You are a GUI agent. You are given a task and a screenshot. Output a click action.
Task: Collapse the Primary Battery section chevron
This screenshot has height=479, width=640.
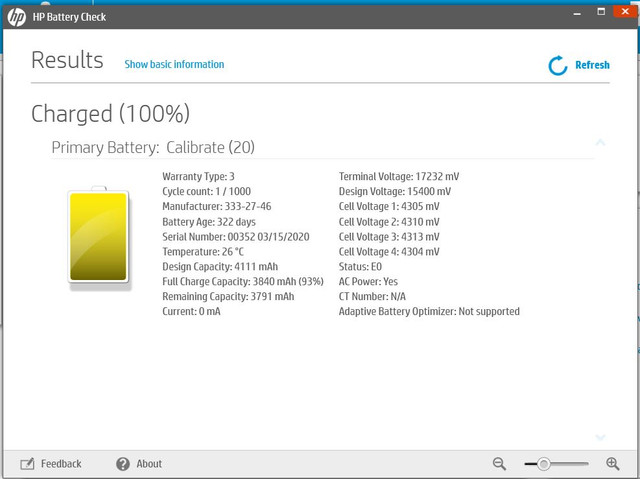[x=600, y=142]
